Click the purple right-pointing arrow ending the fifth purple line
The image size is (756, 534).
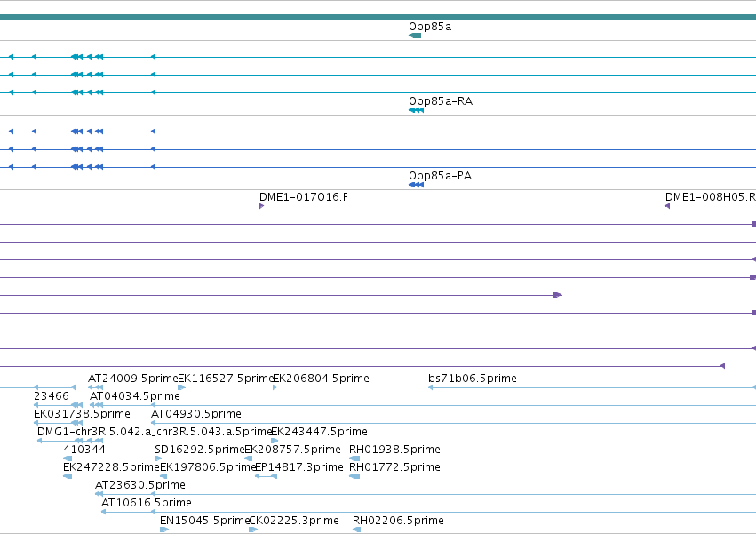coord(557,295)
